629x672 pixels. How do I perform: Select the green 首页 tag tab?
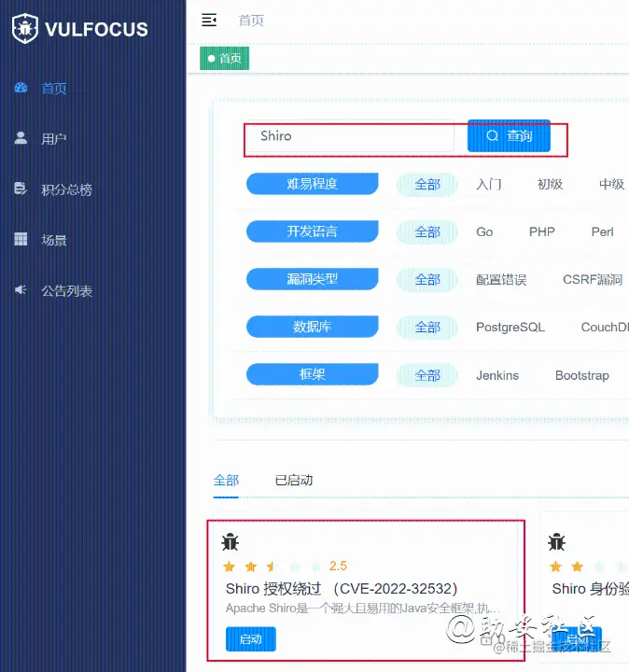point(225,58)
